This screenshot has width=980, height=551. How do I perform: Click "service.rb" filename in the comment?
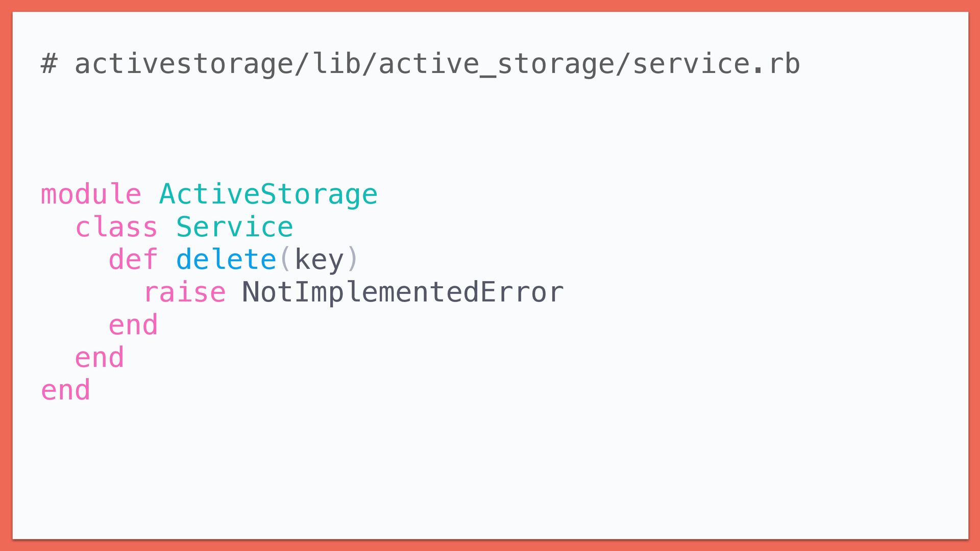(716, 64)
